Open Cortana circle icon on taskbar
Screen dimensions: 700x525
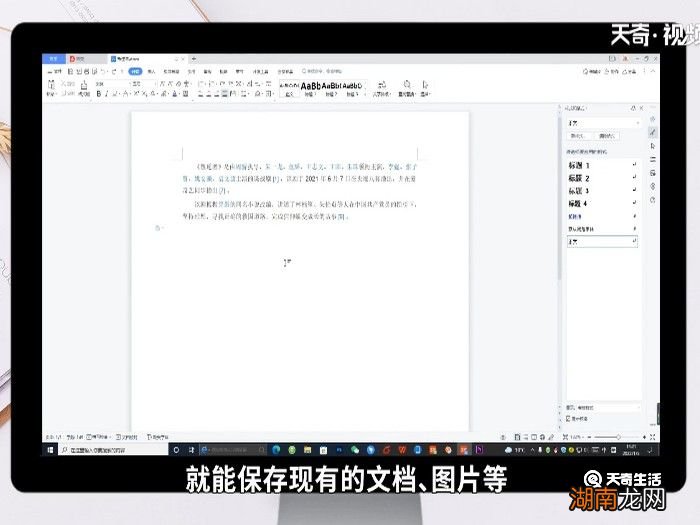point(176,450)
